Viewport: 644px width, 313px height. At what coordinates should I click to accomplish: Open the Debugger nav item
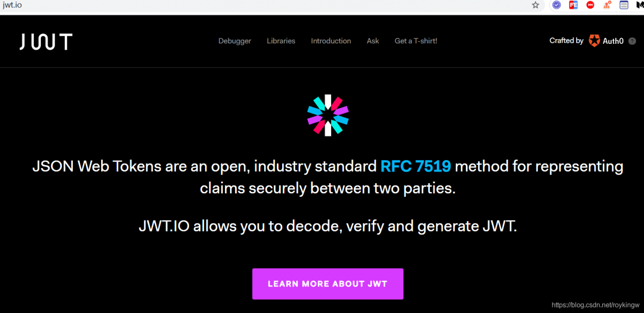pos(234,41)
